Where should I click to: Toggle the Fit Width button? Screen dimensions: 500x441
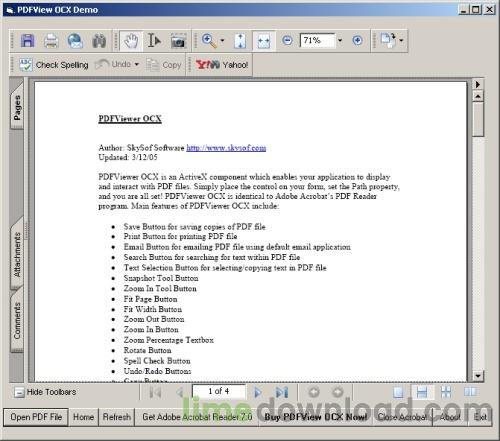tap(264, 41)
